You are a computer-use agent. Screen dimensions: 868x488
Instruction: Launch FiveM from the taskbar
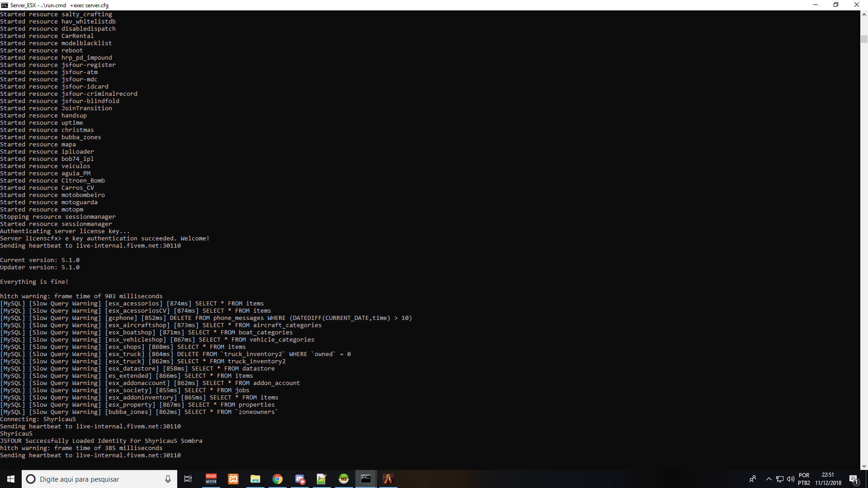pyautogui.click(x=388, y=479)
